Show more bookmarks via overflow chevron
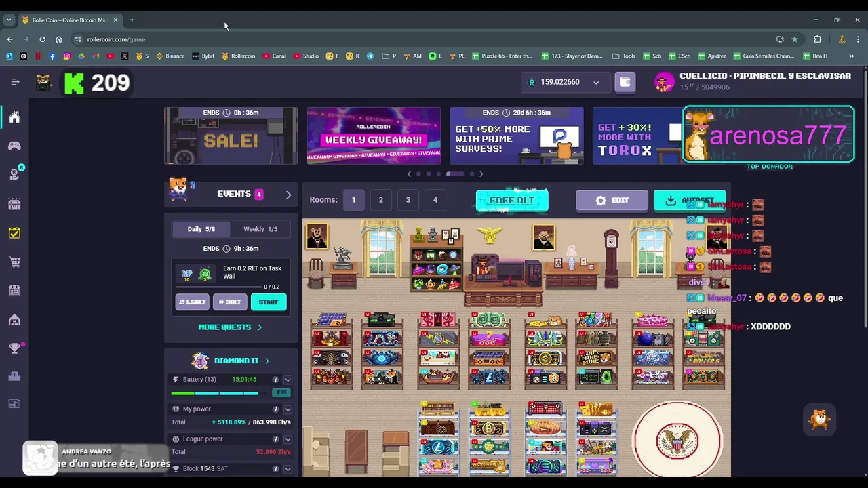The image size is (868, 488). [x=851, y=56]
